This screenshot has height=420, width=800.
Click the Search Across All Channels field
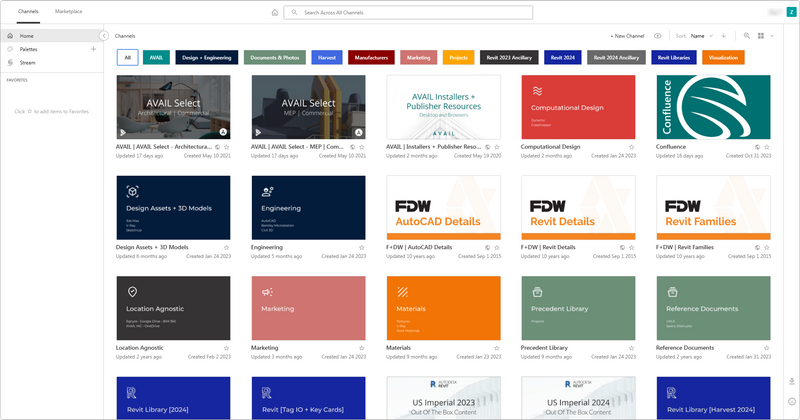(408, 12)
